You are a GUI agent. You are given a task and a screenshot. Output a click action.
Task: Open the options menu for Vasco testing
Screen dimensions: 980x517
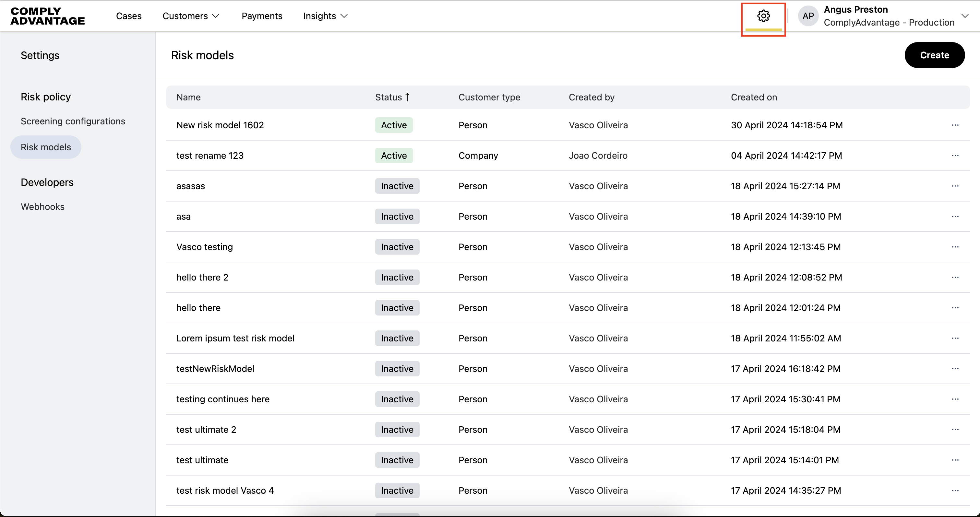pyautogui.click(x=955, y=247)
